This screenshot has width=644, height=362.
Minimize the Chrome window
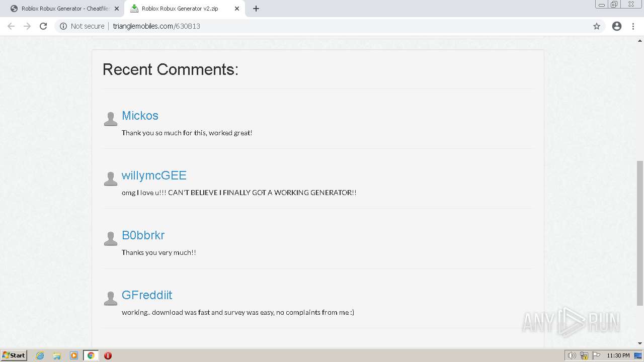[602, 5]
